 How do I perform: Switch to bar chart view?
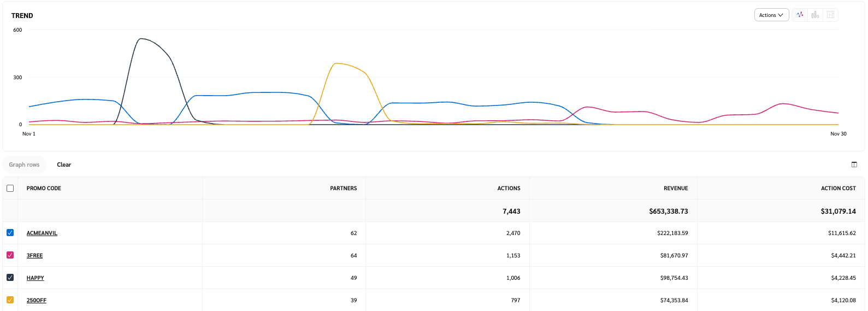click(815, 15)
